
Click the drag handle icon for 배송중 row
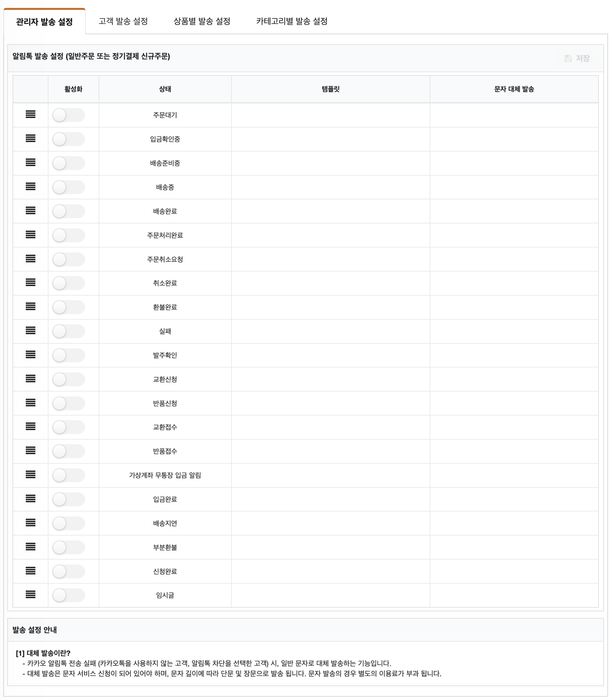pyautogui.click(x=30, y=186)
